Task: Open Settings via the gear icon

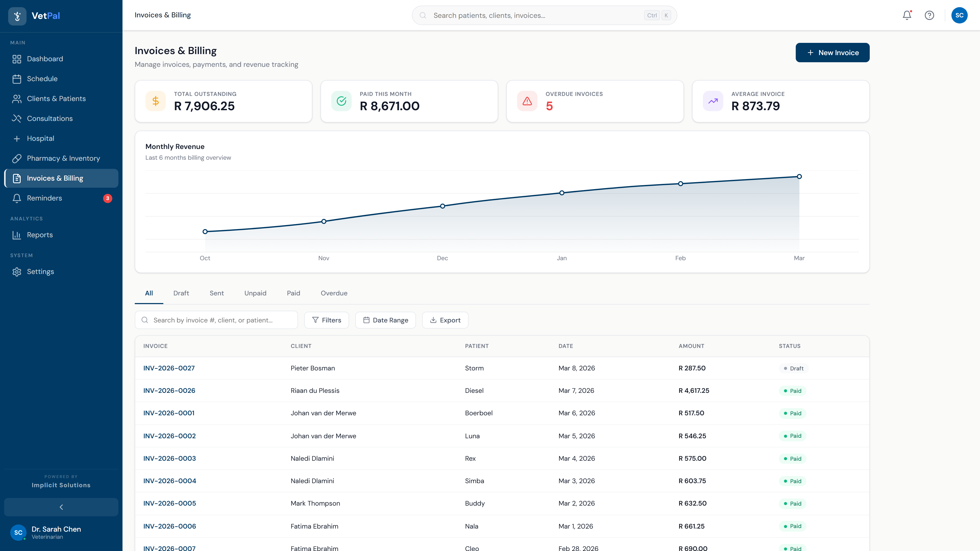Action: 17,271
